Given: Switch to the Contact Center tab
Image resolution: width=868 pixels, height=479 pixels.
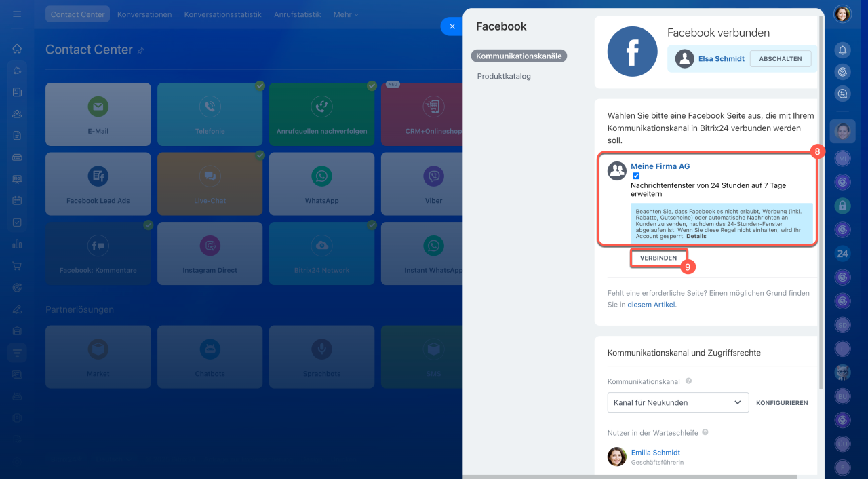Looking at the screenshot, I should point(78,14).
